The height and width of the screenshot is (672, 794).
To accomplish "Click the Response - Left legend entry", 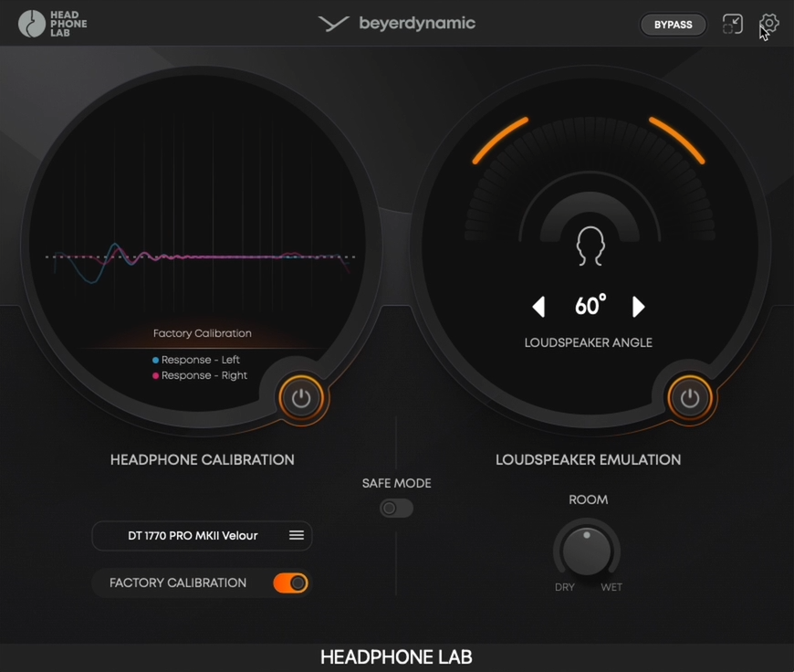I will (196, 360).
